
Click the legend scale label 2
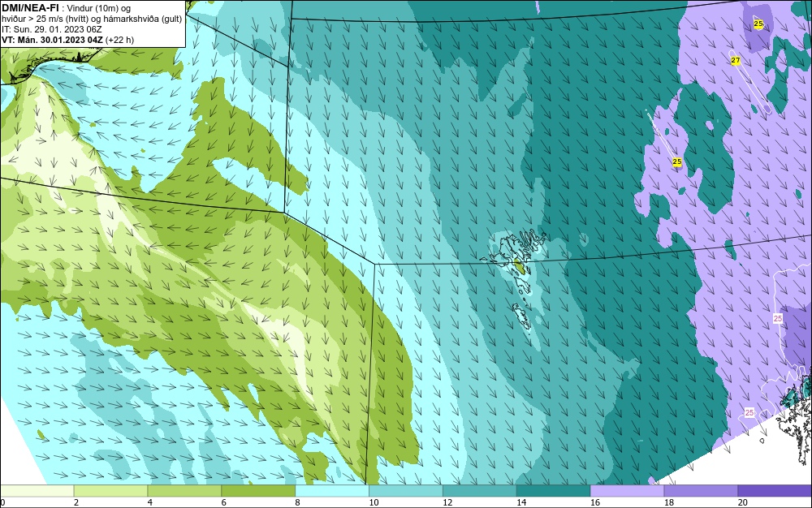click(76, 502)
